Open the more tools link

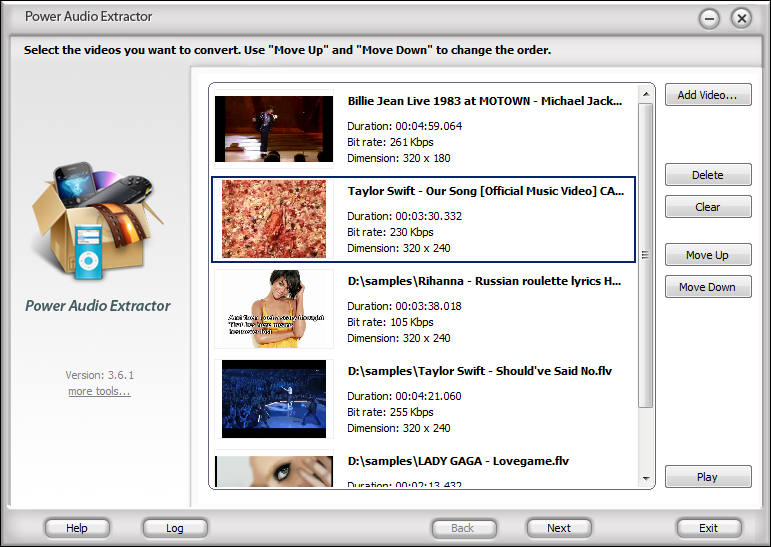[x=99, y=392]
